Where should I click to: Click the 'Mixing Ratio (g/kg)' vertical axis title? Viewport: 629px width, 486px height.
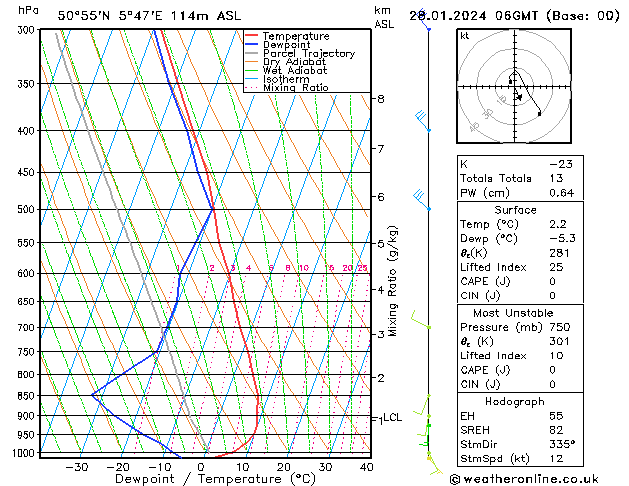pos(392,281)
